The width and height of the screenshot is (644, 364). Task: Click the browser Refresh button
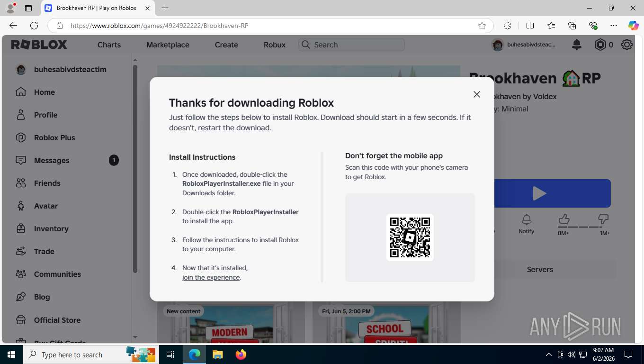click(34, 26)
